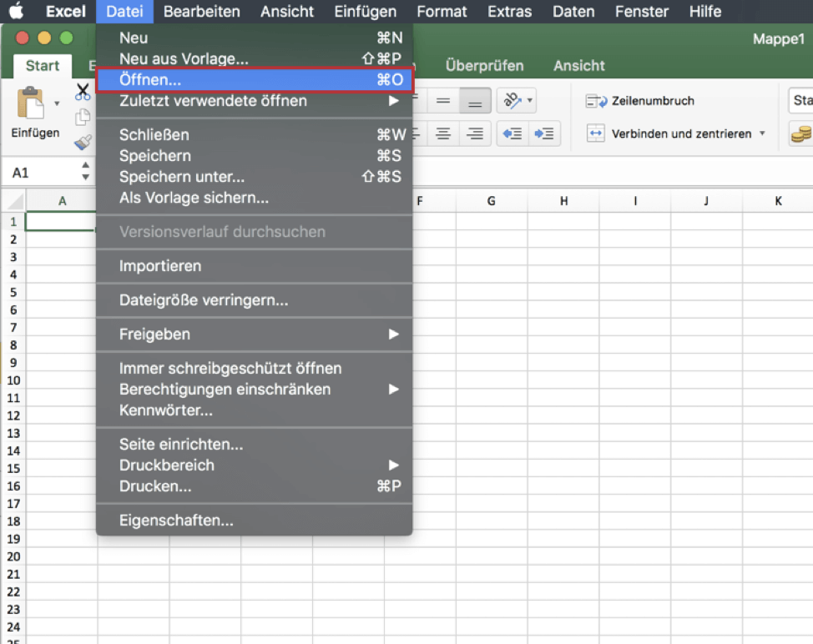Activate the format painter brush icon
813x644 pixels.
pyautogui.click(x=83, y=142)
